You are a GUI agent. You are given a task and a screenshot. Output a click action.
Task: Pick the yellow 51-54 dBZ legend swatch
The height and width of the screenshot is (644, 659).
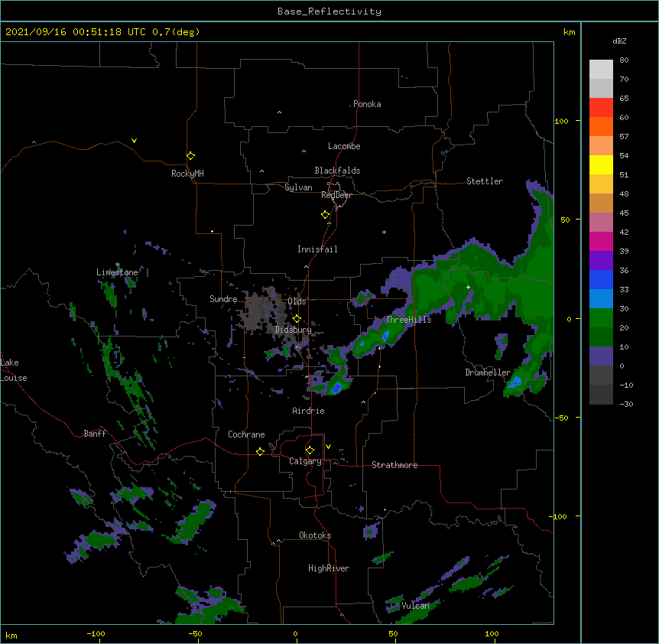(x=601, y=164)
